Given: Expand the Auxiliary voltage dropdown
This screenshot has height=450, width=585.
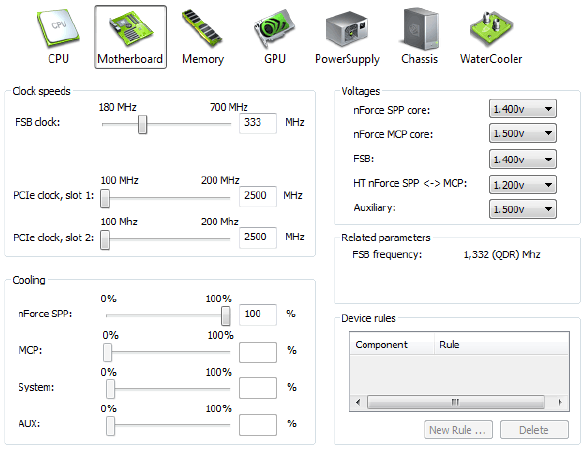Looking at the screenshot, I should (523, 209).
